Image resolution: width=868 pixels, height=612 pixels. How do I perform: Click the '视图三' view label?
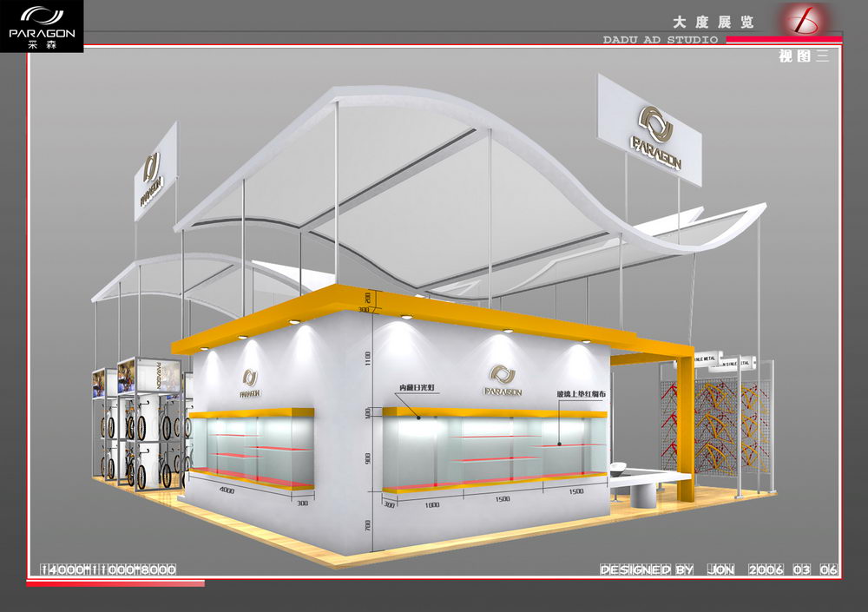804,56
